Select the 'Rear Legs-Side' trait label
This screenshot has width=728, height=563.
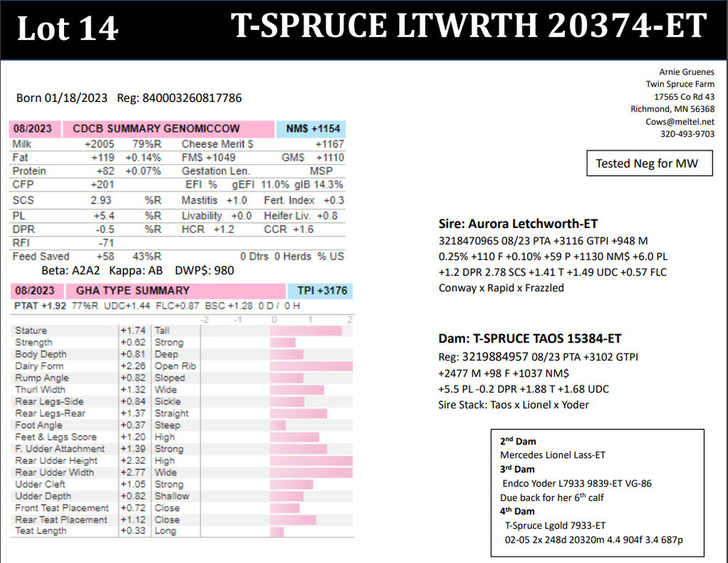tap(50, 401)
